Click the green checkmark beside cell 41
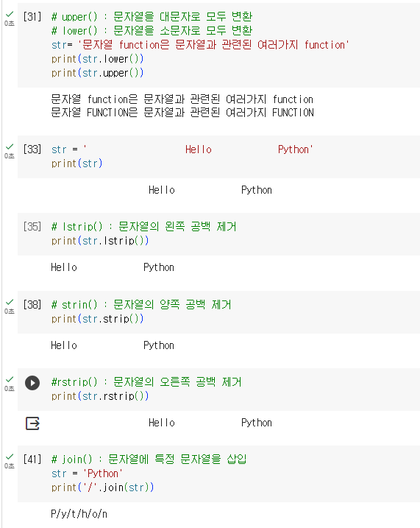Screen dimensions: 420x528 pyautogui.click(x=10, y=457)
